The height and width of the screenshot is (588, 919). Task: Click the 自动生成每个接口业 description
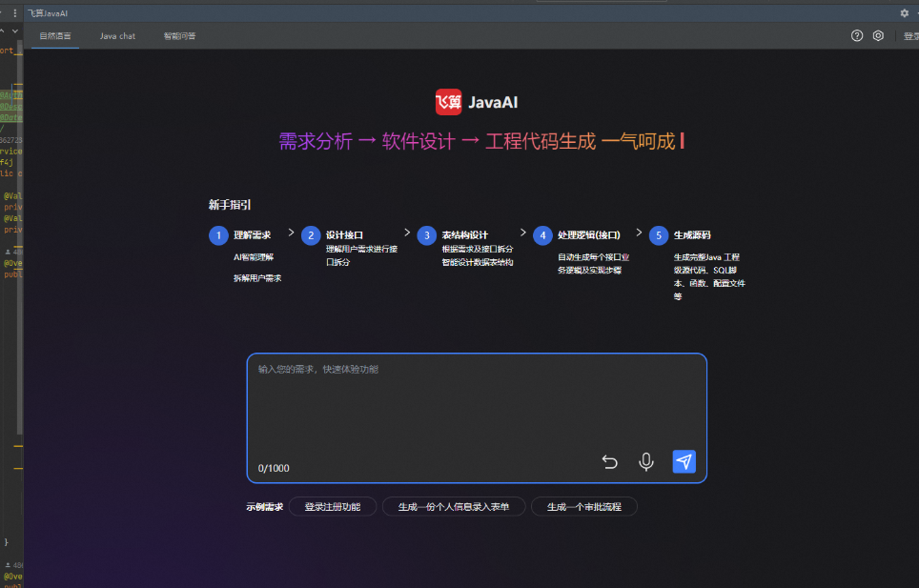tap(593, 257)
